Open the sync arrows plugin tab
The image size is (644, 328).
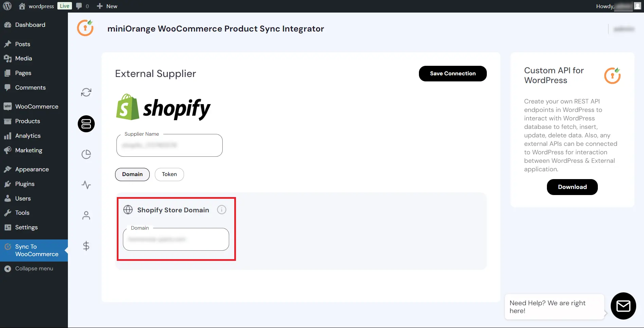[x=86, y=92]
